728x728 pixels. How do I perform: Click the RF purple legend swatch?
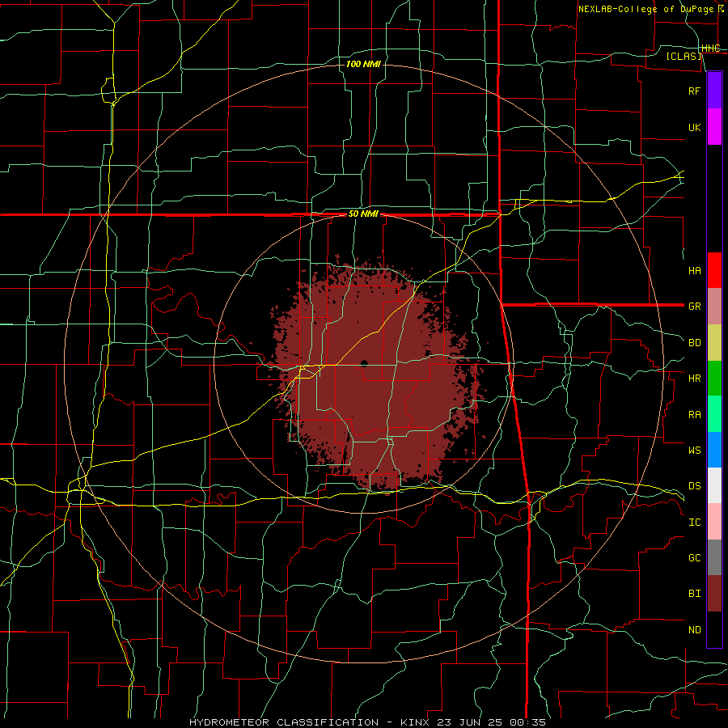click(x=714, y=91)
